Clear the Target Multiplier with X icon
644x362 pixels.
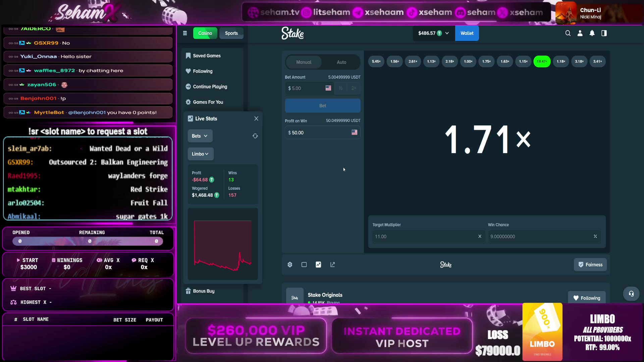coord(480,236)
